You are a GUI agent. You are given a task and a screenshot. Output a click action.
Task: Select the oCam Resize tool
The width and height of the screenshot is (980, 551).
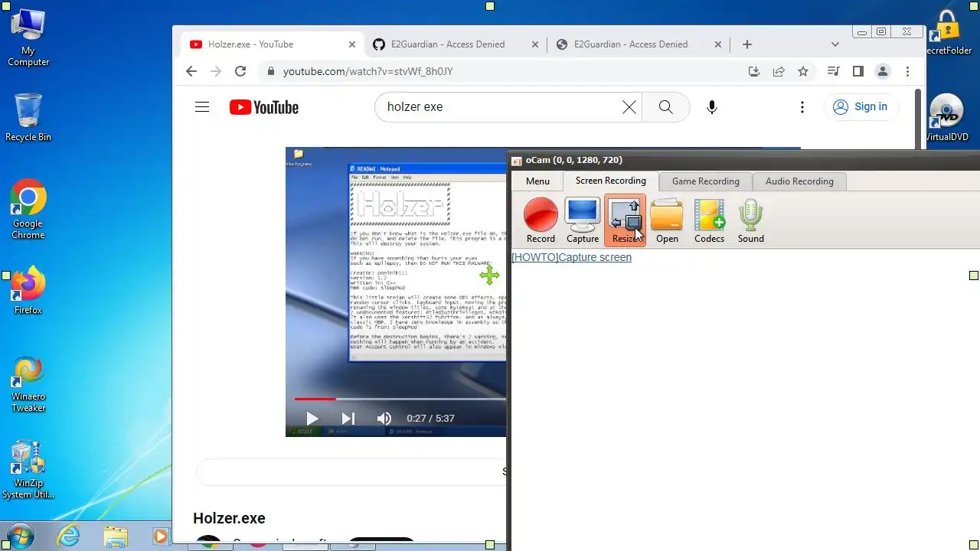(625, 220)
